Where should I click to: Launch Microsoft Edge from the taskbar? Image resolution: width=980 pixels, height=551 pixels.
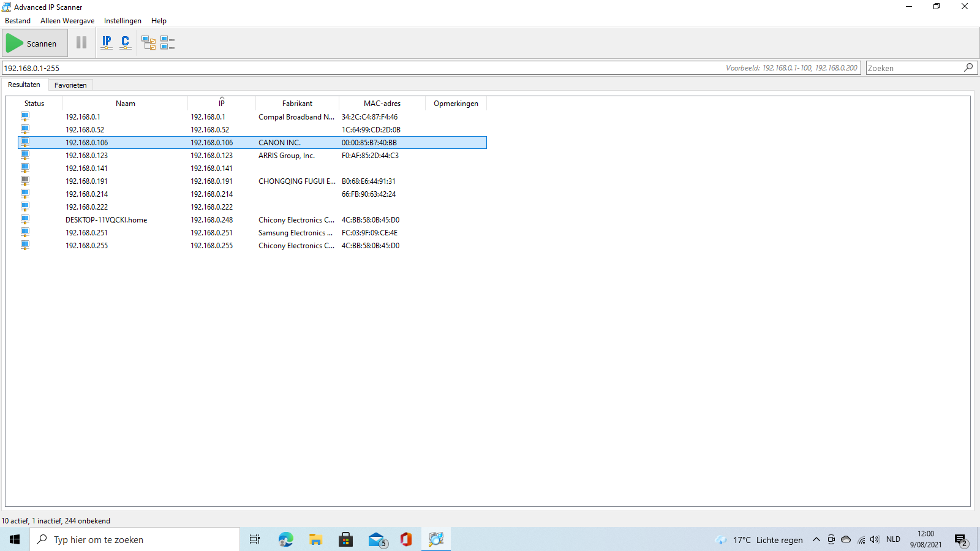[285, 539]
